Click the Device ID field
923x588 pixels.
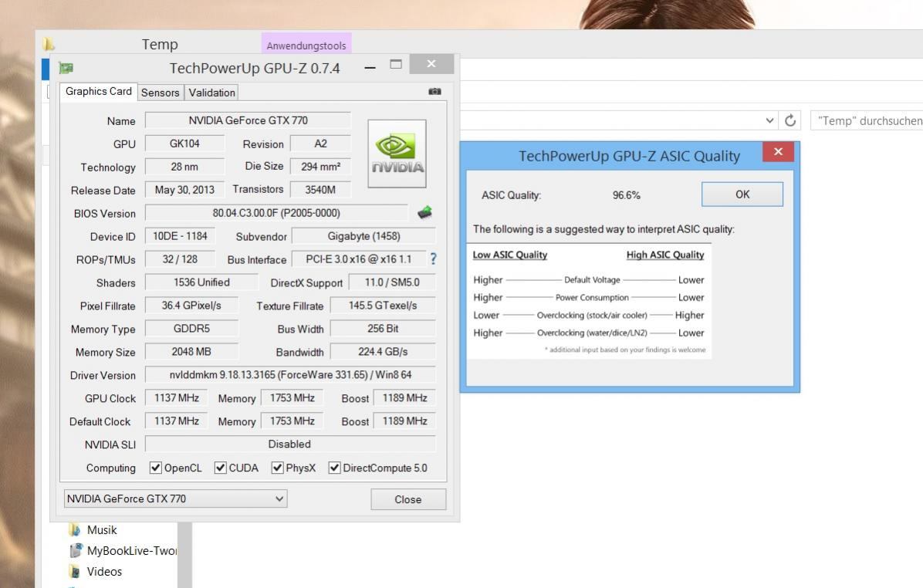click(x=180, y=235)
